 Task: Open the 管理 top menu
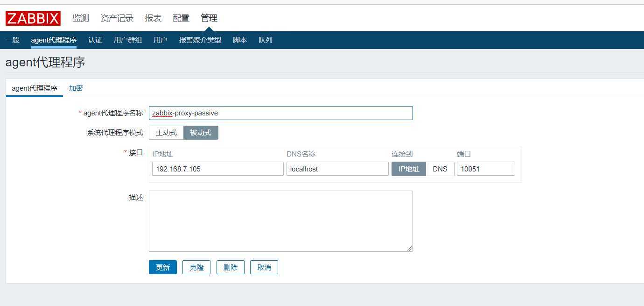(x=209, y=18)
